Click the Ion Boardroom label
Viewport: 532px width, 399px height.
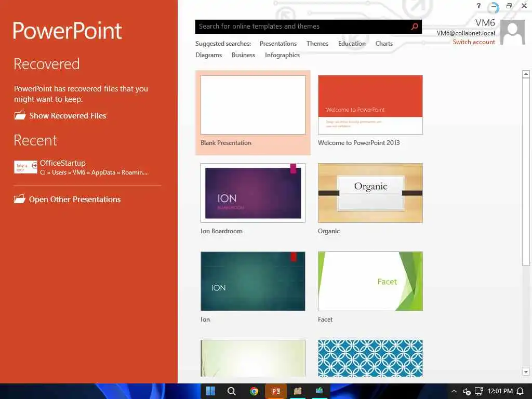click(x=221, y=231)
